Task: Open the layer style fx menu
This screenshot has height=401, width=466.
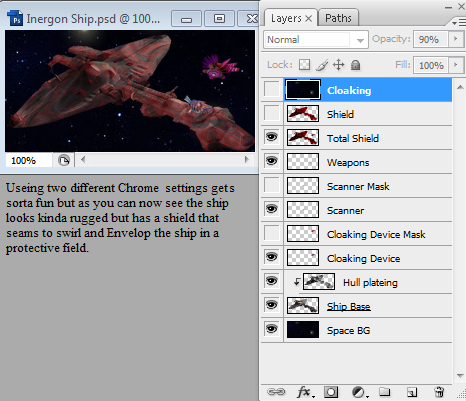Action: coord(305,392)
